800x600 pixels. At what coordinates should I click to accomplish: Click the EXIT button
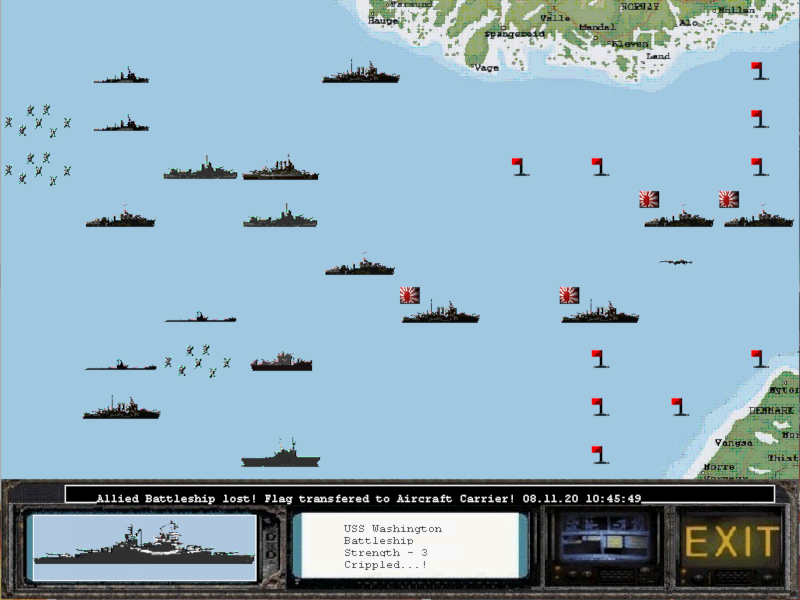(731, 542)
